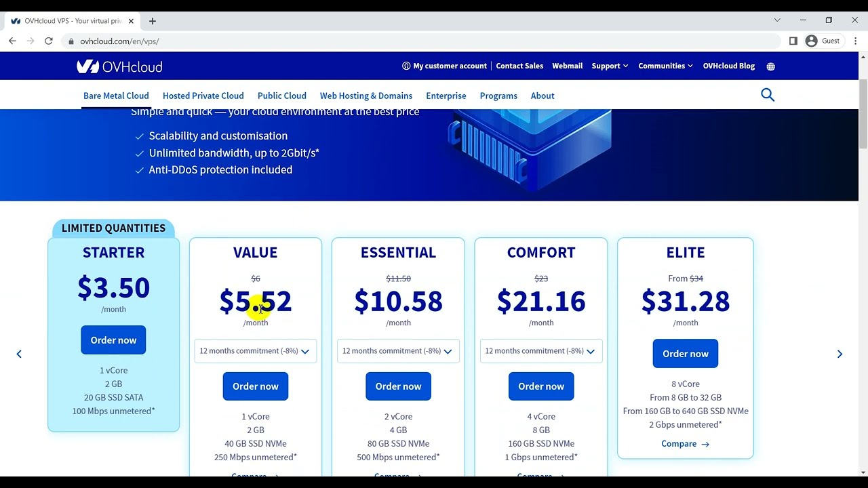Click "1 Gbps unmetered" Comfort spec
Image resolution: width=868 pixels, height=488 pixels.
click(x=541, y=457)
